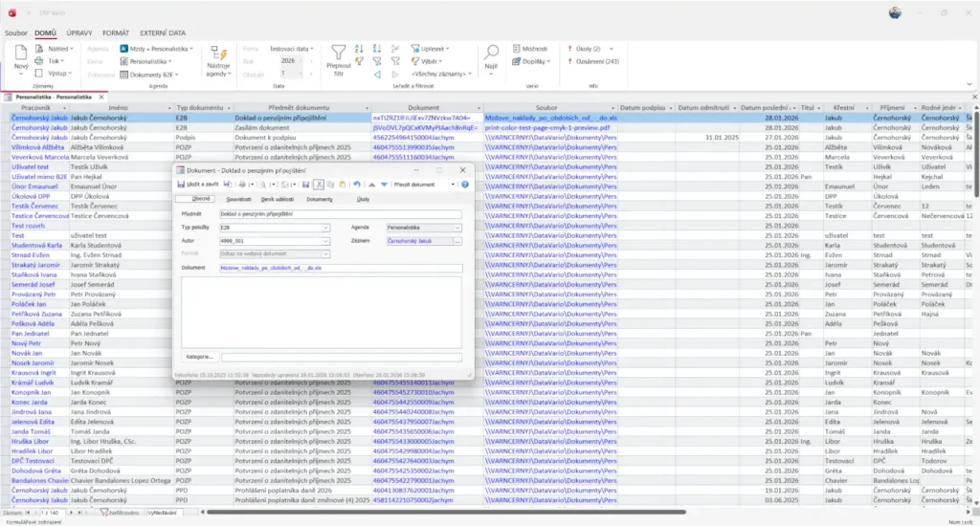980x526 pixels.
Task: Open Nástroje agendy tools icon
Action: [x=217, y=55]
